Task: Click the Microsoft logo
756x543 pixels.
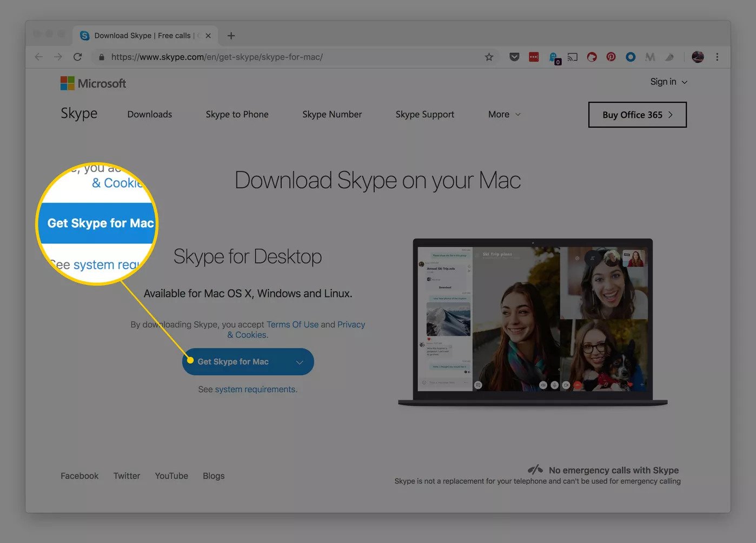Action: pyautogui.click(x=93, y=83)
